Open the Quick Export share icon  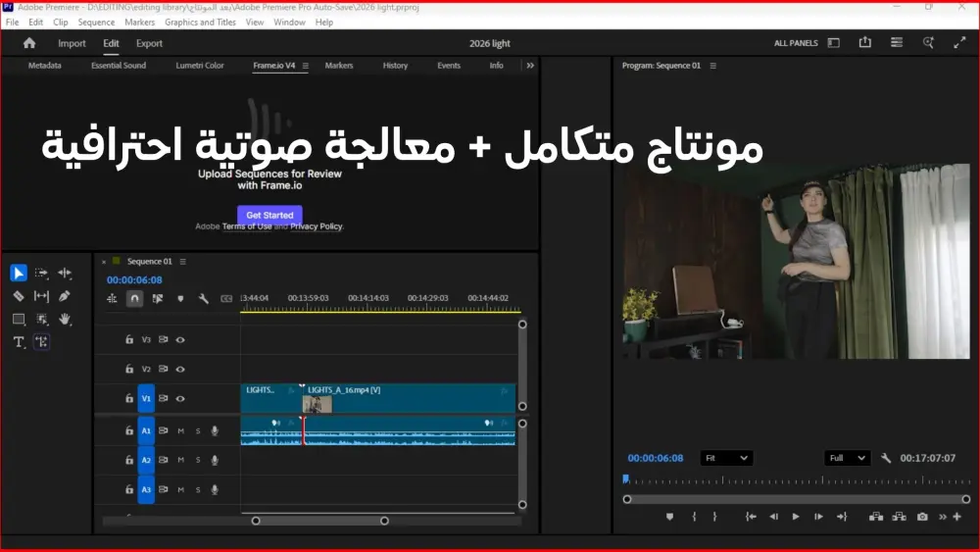pos(865,42)
